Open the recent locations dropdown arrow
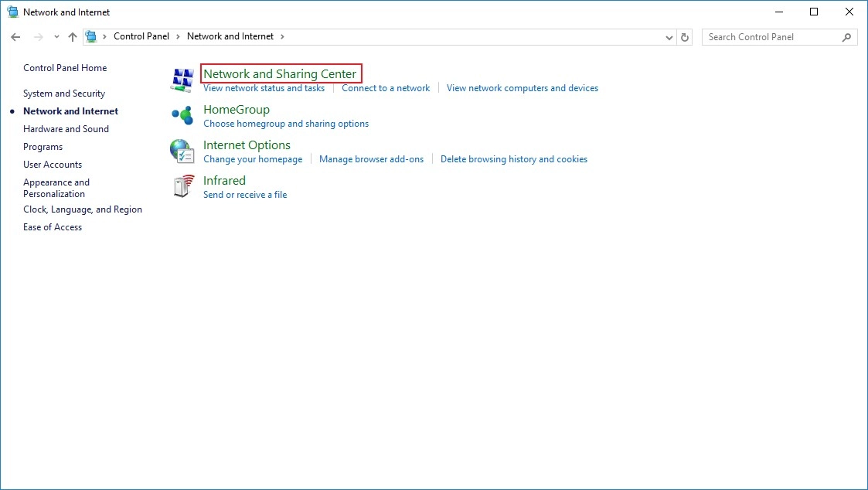The image size is (868, 490). pos(56,37)
